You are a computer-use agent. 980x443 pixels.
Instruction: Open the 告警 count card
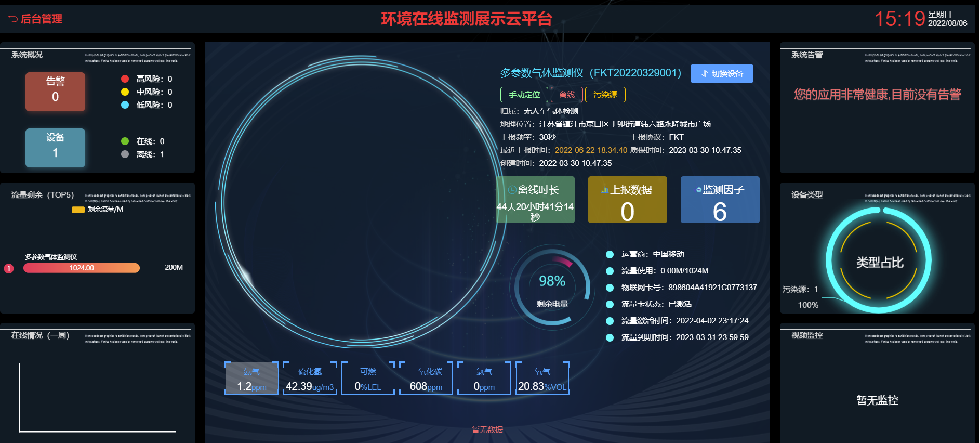point(55,92)
